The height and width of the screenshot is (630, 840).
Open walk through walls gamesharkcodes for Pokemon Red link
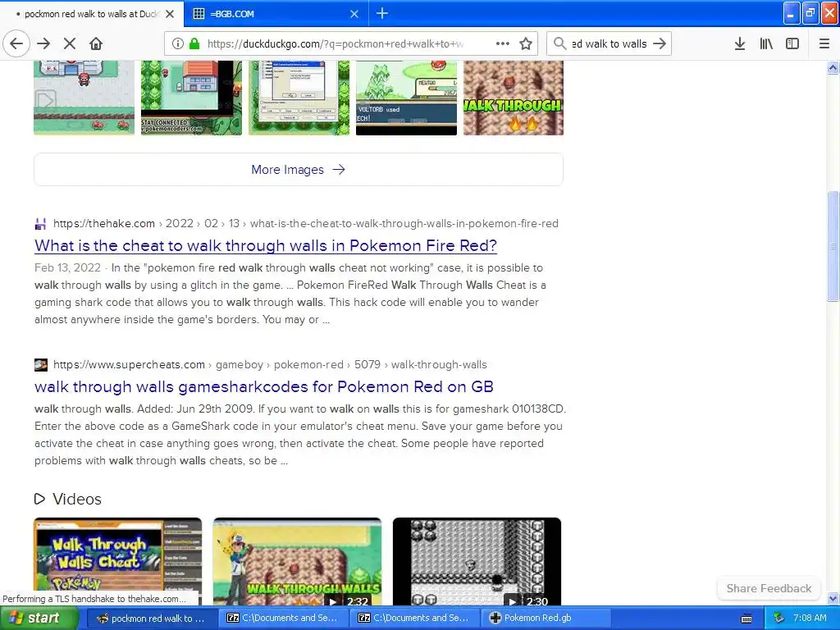pos(263,386)
